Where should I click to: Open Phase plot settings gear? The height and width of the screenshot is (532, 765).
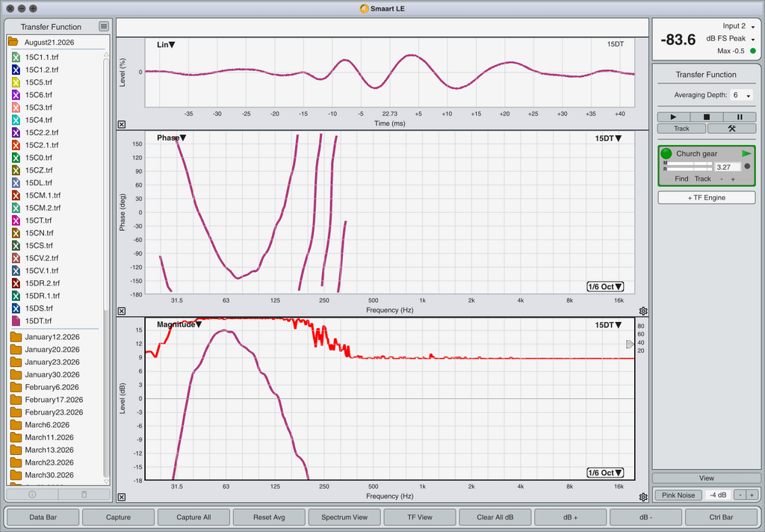[643, 311]
